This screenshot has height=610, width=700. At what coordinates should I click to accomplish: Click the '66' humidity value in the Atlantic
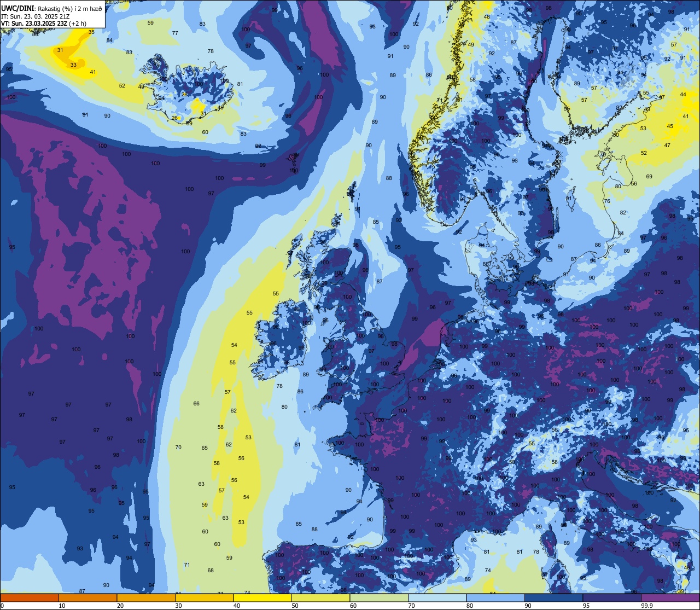point(196,403)
